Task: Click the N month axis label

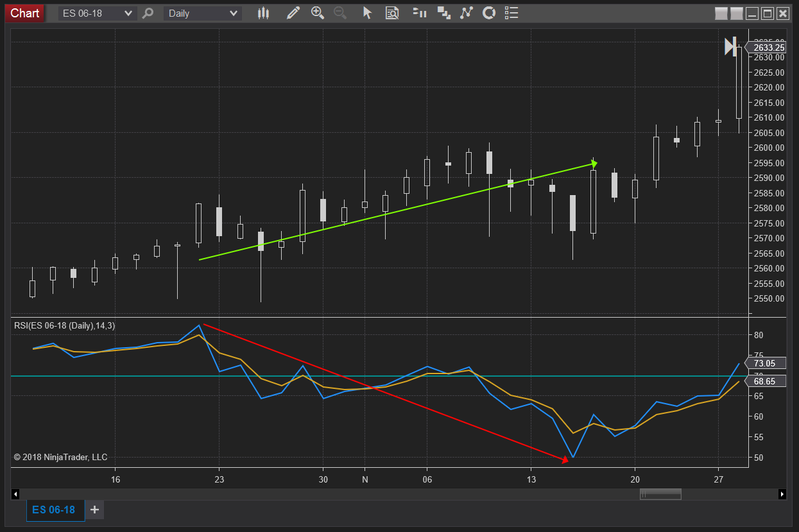Action: [365, 479]
